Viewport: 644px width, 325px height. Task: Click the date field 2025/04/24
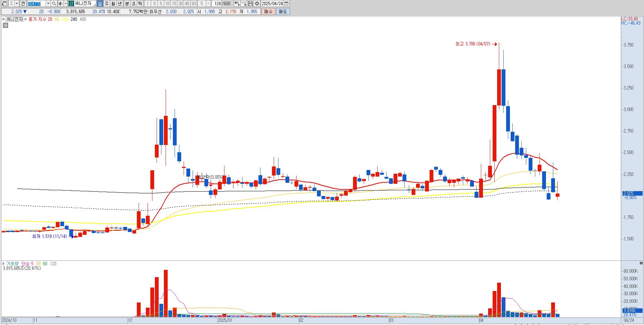pyautogui.click(x=272, y=3)
